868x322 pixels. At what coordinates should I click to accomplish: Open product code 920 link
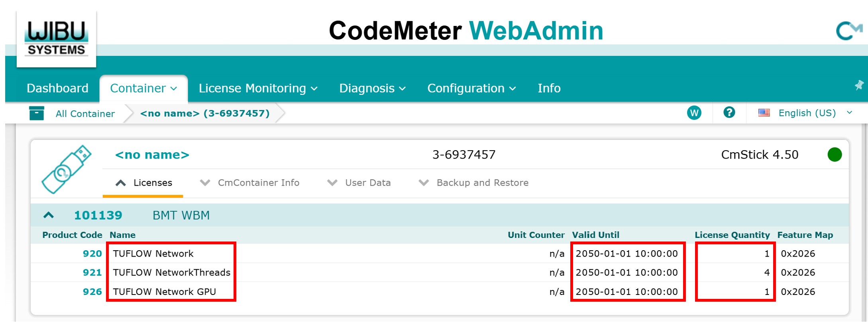[92, 253]
